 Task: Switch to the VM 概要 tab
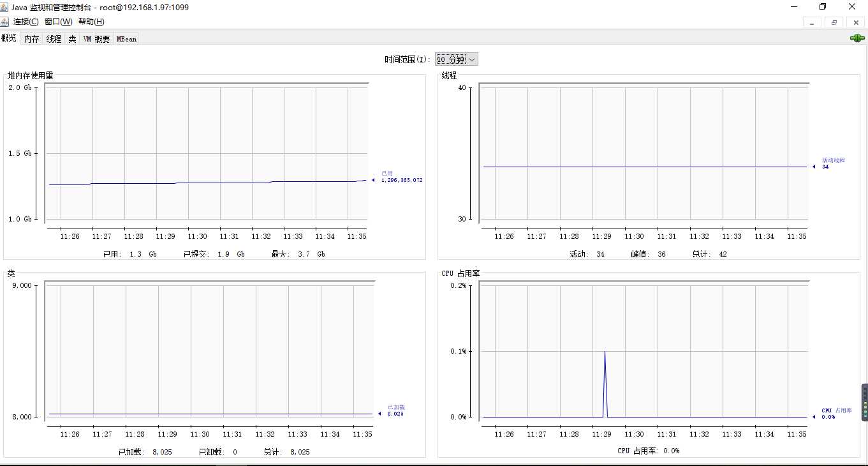96,39
